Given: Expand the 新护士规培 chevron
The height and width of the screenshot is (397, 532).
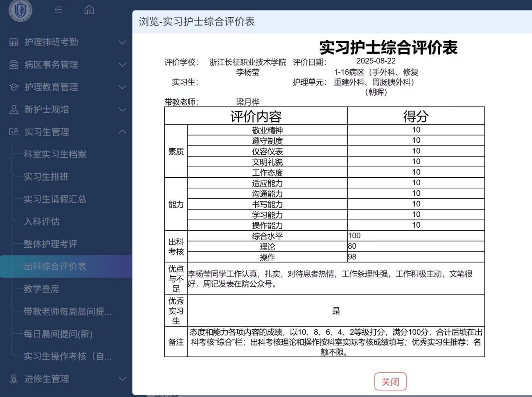Looking at the screenshot, I should coord(122,110).
